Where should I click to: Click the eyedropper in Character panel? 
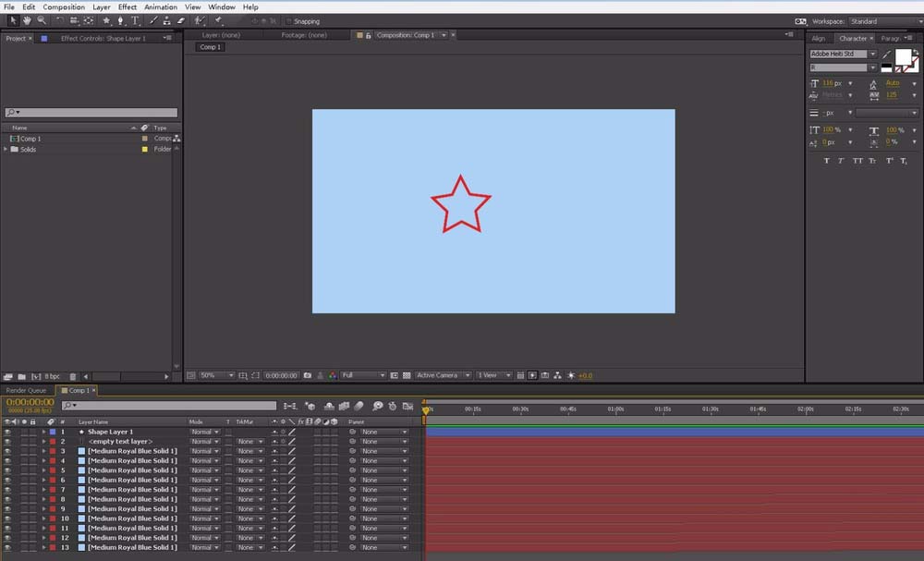[886, 55]
